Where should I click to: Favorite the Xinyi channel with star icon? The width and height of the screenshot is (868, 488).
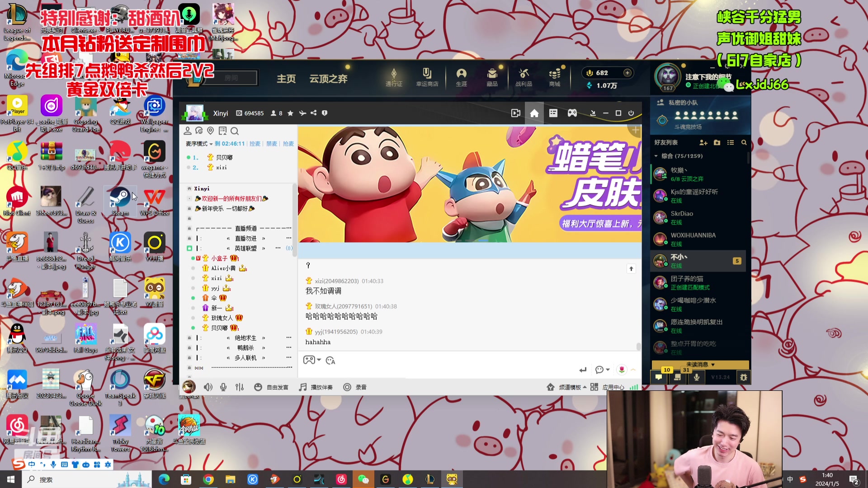click(x=290, y=113)
